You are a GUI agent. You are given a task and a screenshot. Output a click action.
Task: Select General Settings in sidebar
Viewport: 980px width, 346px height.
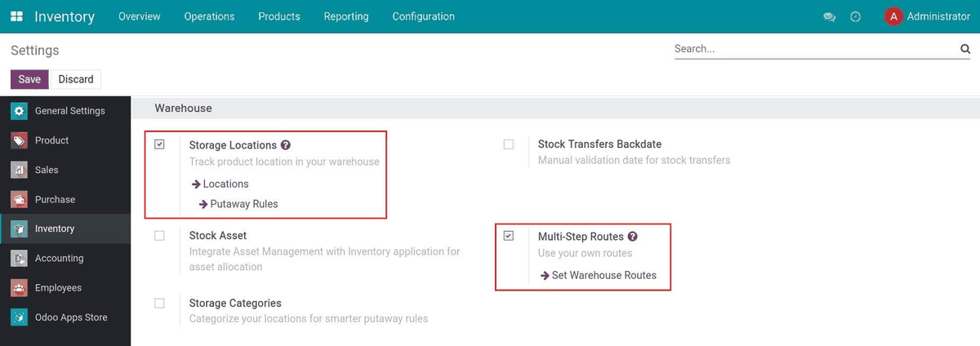[x=65, y=111]
